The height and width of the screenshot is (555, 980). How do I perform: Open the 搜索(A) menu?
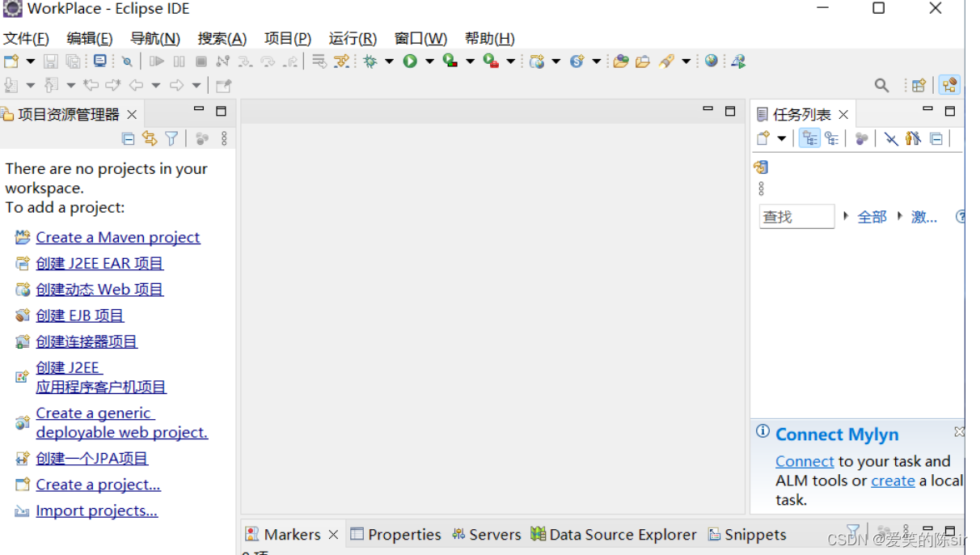pyautogui.click(x=222, y=38)
